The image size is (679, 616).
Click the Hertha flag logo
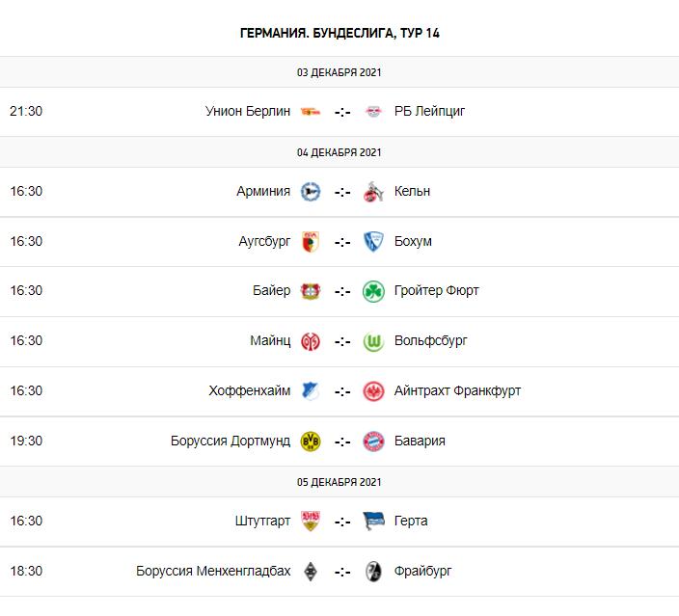pyautogui.click(x=373, y=522)
